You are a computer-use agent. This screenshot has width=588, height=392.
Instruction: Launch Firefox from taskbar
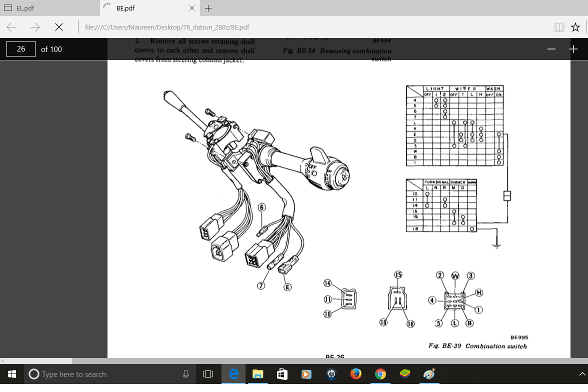[x=355, y=374]
